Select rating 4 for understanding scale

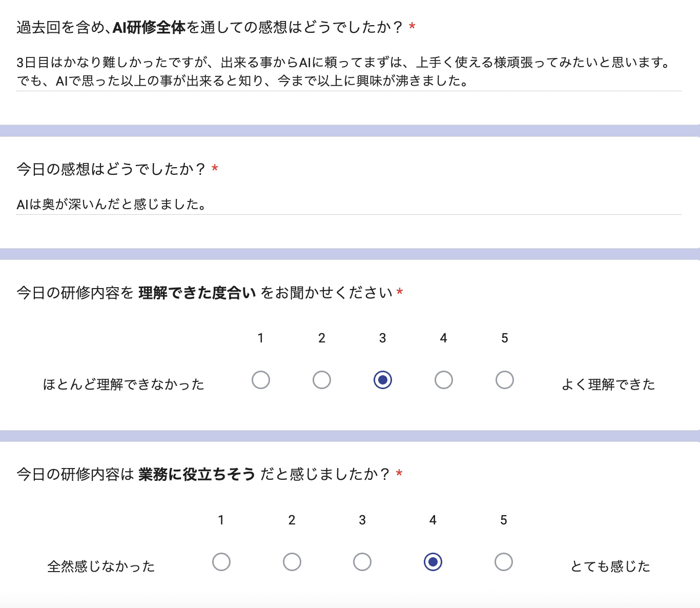[x=443, y=380]
